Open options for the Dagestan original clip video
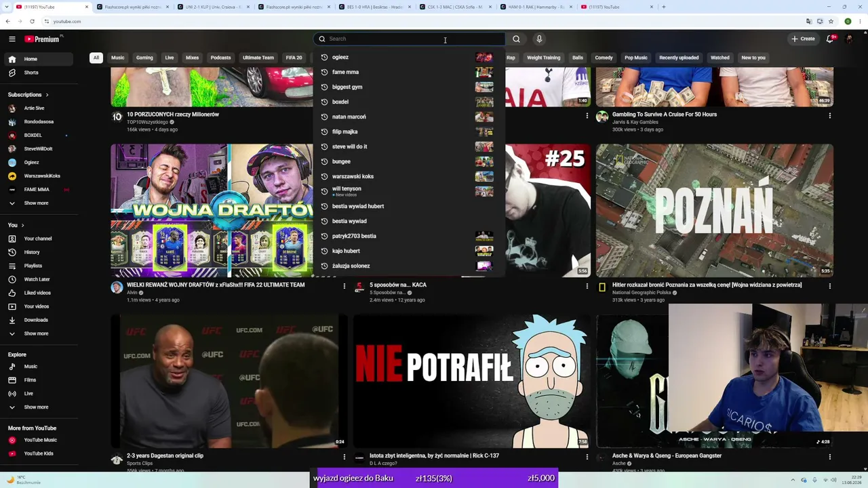The width and height of the screenshot is (868, 488). pyautogui.click(x=344, y=457)
